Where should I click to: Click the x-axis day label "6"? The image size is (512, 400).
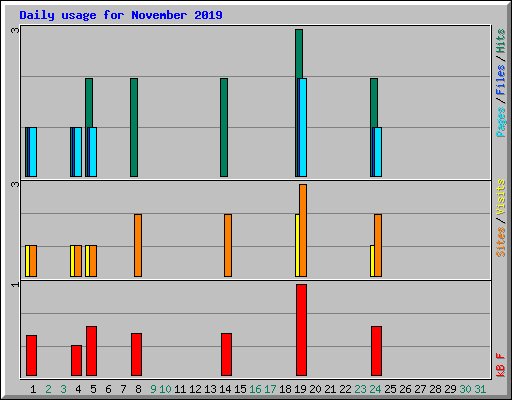coord(108,389)
